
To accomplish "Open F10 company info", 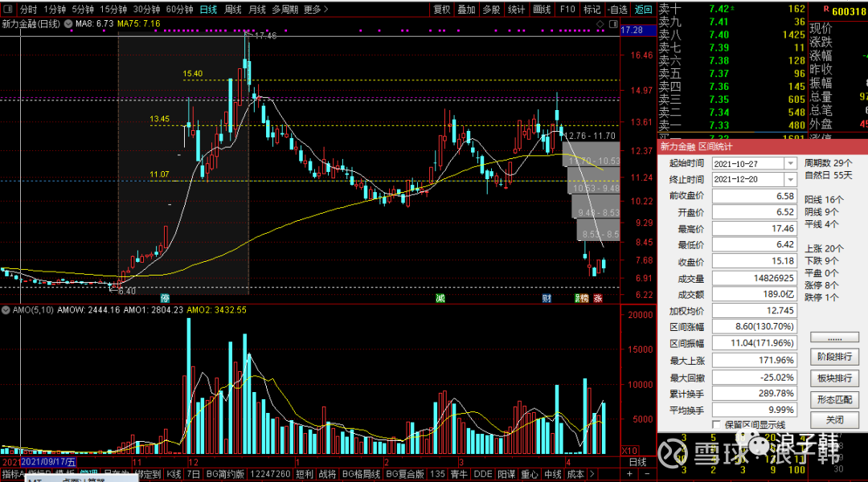I will point(567,10).
